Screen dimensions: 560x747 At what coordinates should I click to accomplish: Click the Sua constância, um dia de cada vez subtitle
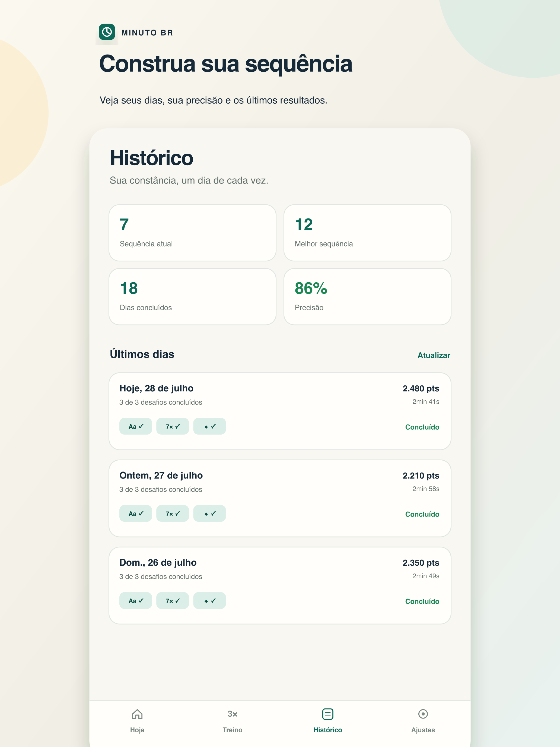[189, 181]
